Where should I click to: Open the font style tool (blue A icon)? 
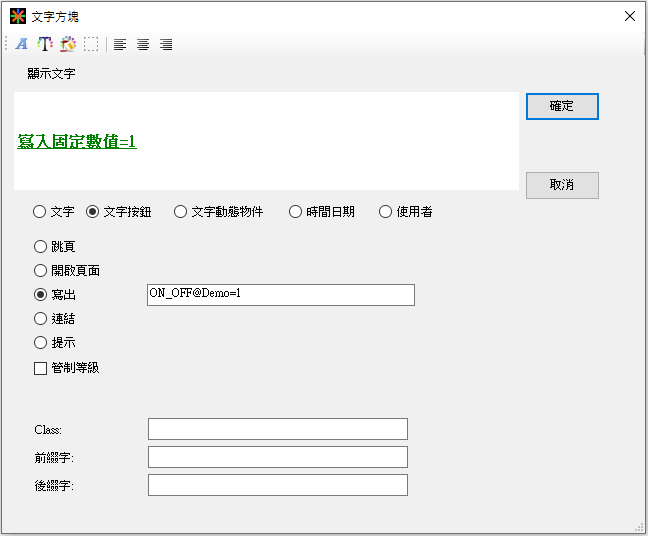22,44
